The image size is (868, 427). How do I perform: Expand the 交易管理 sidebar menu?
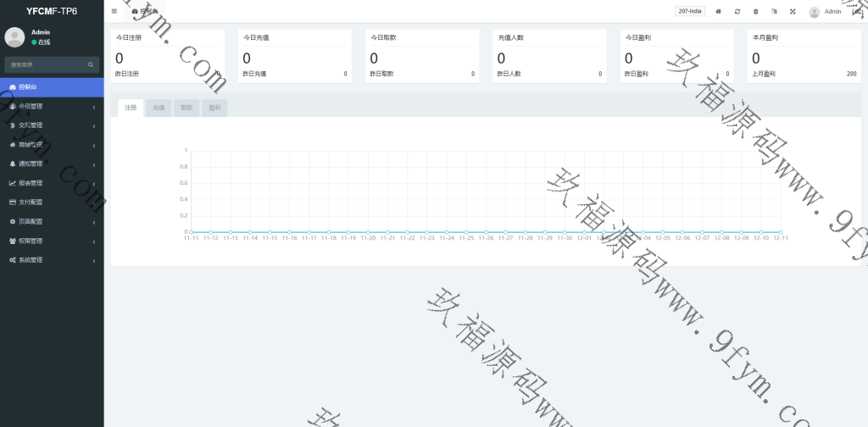coord(51,125)
